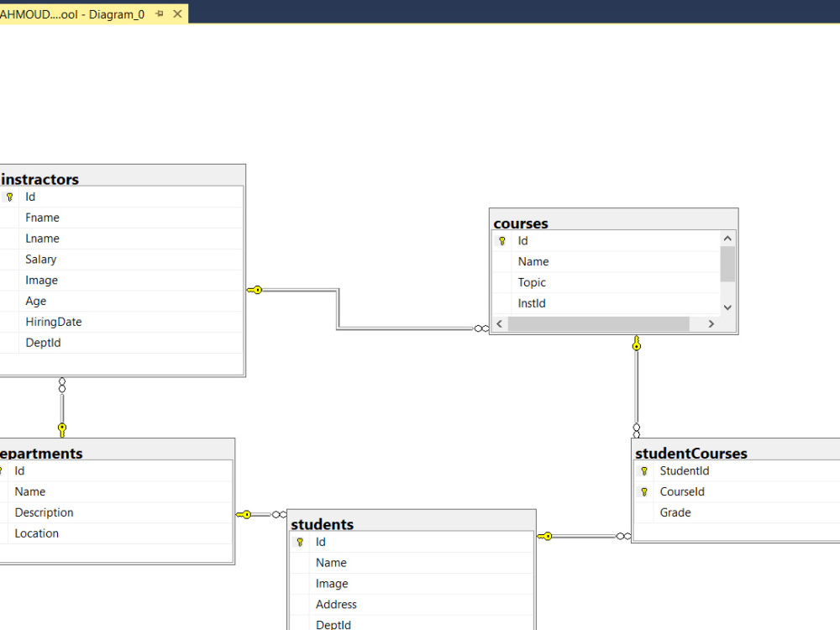Select the Address column in students
Screen dimensions: 840x630
[x=412, y=604]
